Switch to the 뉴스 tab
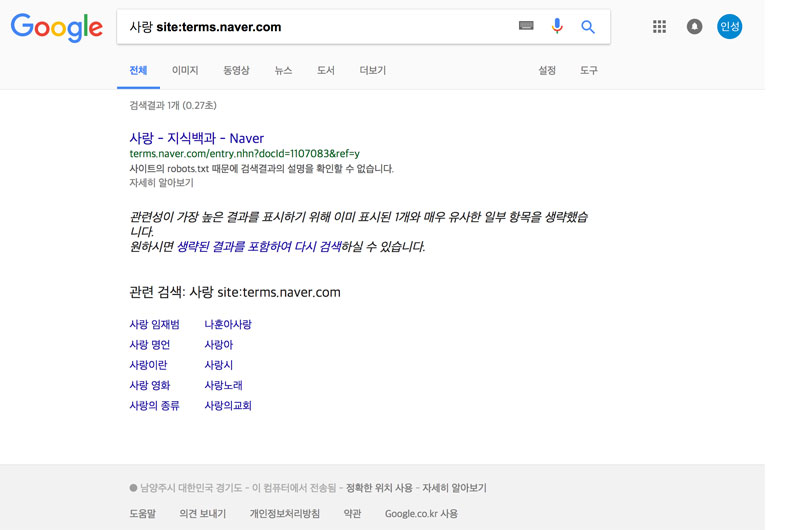This screenshot has height=530, width=800. [283, 70]
